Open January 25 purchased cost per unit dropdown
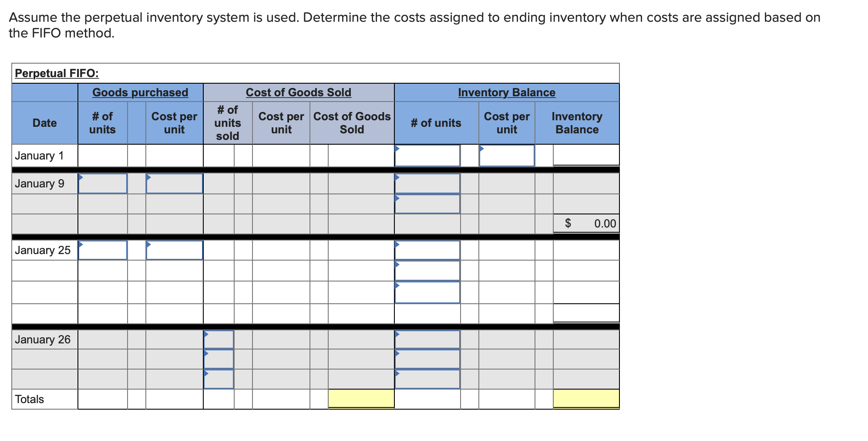 174,250
